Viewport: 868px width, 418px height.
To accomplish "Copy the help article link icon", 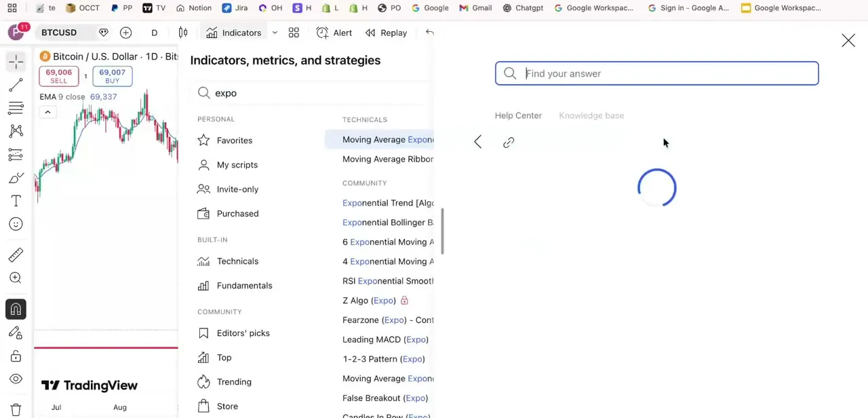I will pos(509,142).
